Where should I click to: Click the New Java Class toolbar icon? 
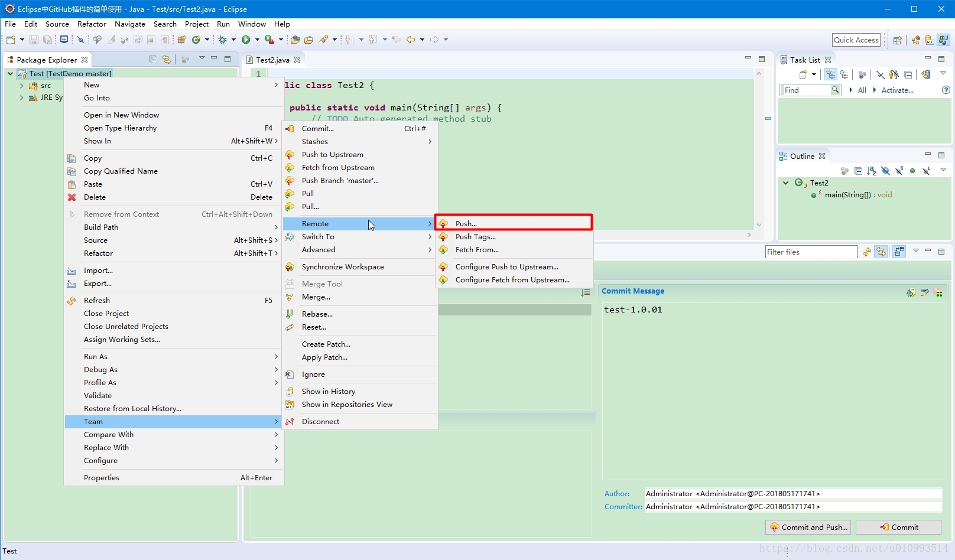196,40
